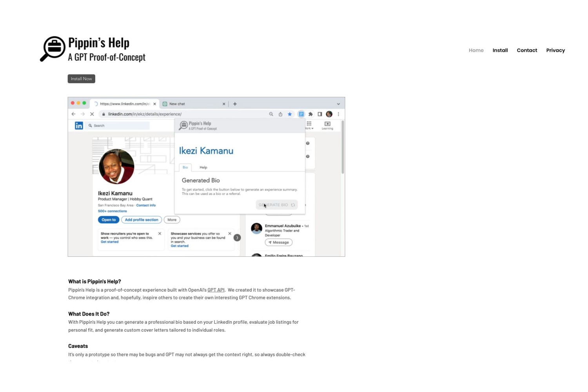588x392 pixels.
Task: Go to the Install page in top navigation
Action: coord(500,50)
